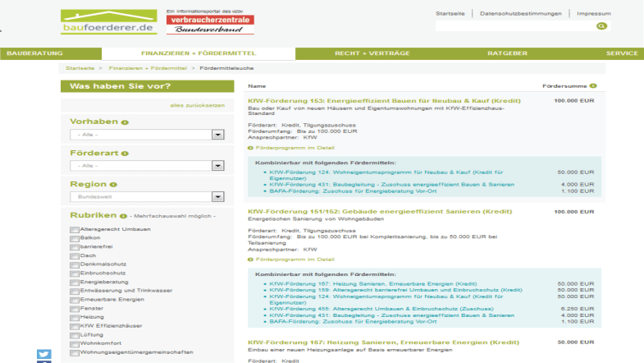Viewport: 644px width, 363px height.
Task: Open the RECHT + VERTRÄGE menu
Action: click(372, 53)
